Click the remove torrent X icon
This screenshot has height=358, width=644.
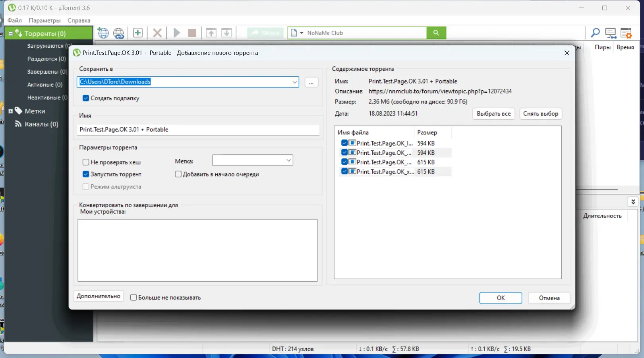click(157, 33)
